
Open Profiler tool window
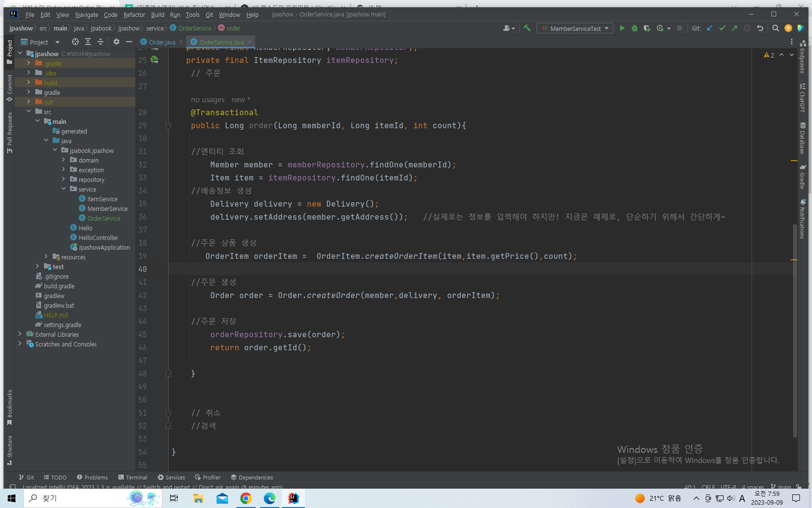click(208, 478)
